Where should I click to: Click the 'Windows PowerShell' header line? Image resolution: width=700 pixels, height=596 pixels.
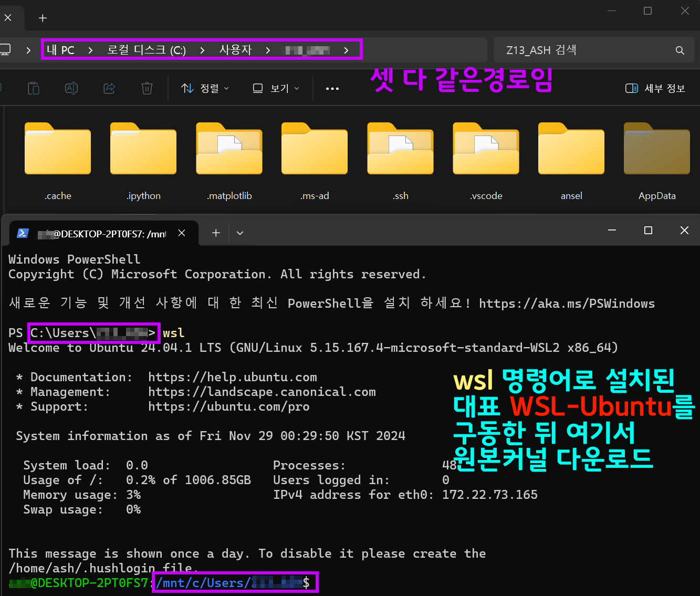[x=75, y=259]
